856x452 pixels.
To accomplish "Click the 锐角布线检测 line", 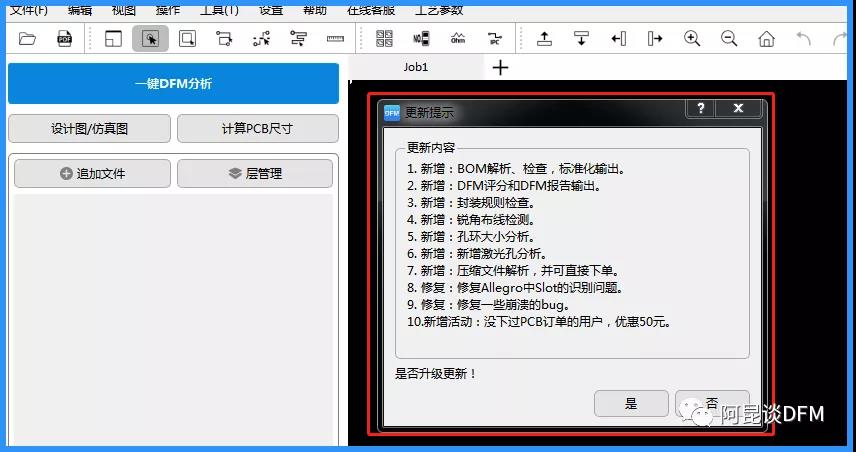I will [471, 219].
